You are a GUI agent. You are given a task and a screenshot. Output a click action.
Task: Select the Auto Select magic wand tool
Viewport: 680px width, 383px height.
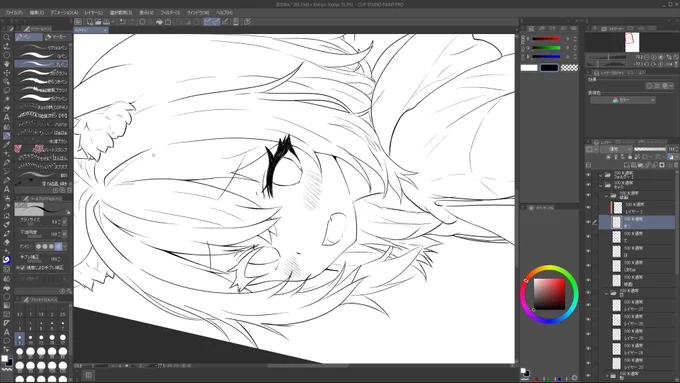pos(7,99)
